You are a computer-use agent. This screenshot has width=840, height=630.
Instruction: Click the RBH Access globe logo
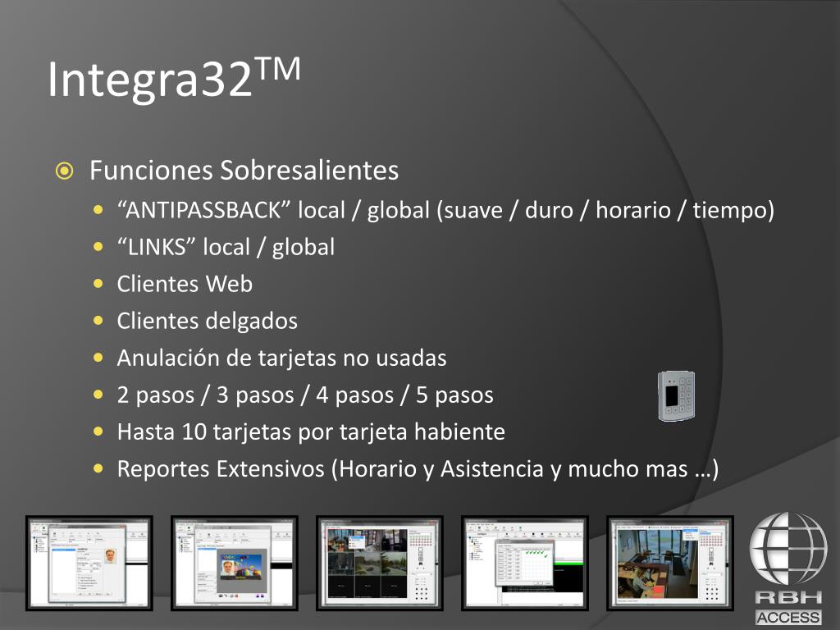click(x=788, y=568)
